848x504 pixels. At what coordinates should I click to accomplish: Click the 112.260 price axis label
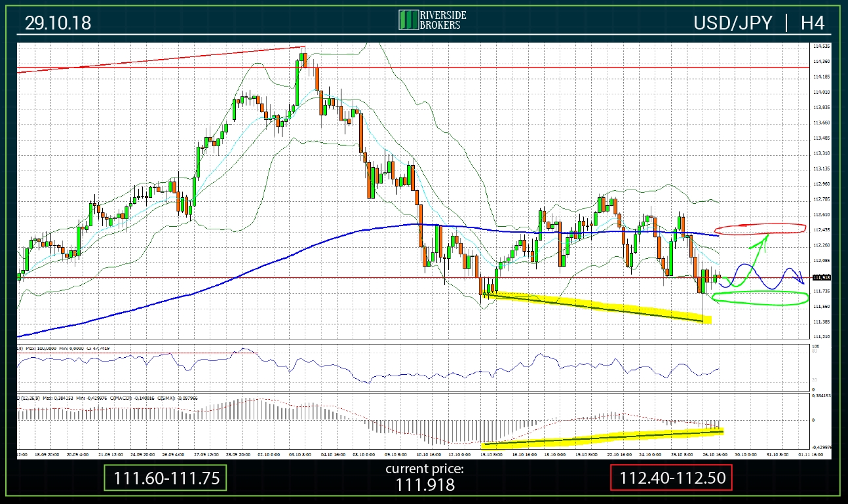(x=821, y=245)
